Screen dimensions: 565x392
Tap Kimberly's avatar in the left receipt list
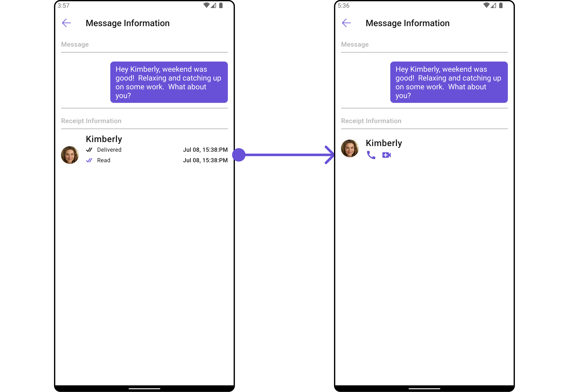tap(70, 155)
